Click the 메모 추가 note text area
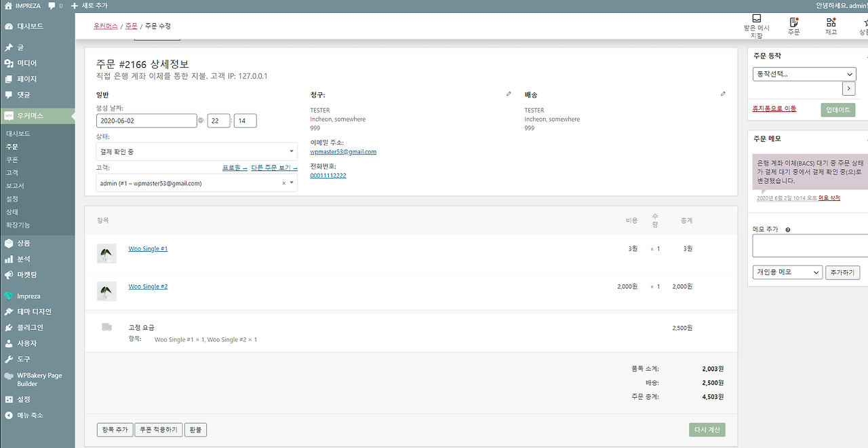Screen dimensions: 868x448 (810, 246)
